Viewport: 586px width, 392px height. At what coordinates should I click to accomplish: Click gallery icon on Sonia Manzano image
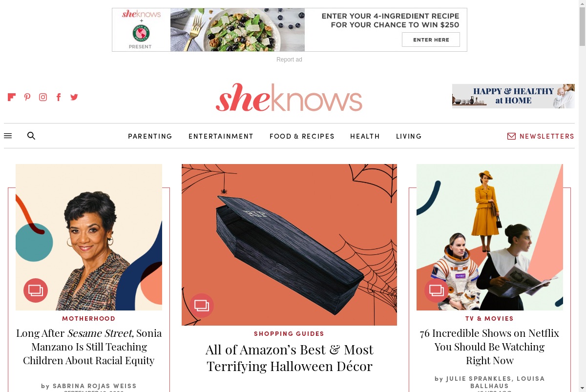click(x=36, y=290)
